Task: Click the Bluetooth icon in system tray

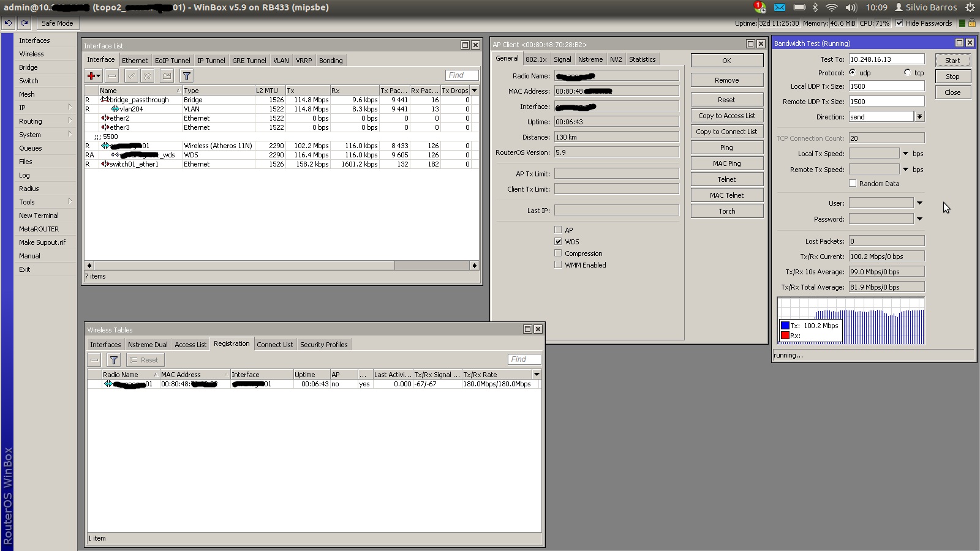Action: (815, 7)
